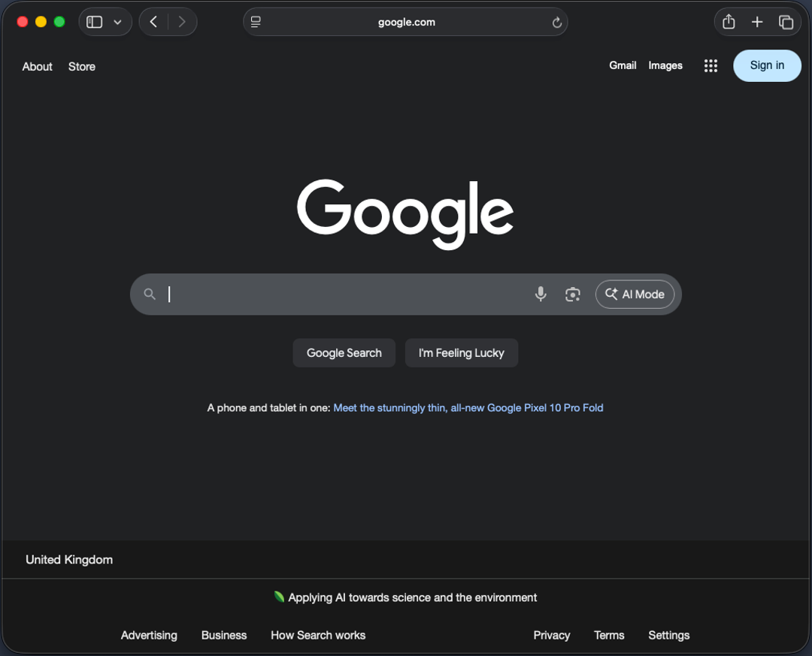Navigate back using the back arrow
Viewport: 812px width, 656px height.
coord(153,22)
